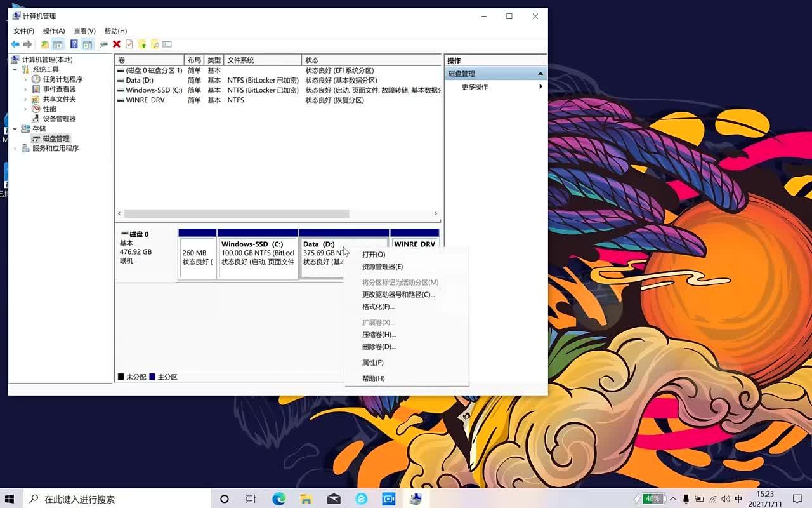Click the 布局 column header
812x508 pixels.
(x=195, y=60)
